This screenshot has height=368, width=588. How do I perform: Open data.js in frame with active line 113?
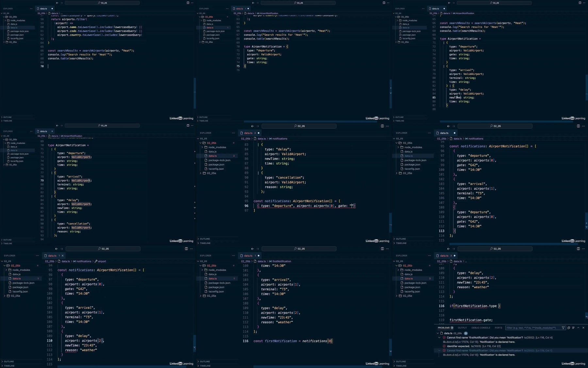tap(408, 151)
